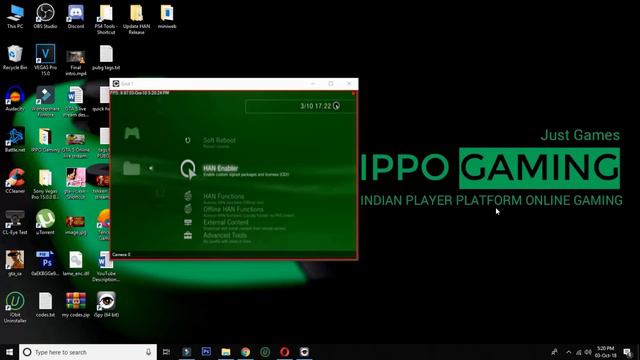640x360 pixels.
Task: Launch OBS Studio from the desktop
Action: (45, 16)
